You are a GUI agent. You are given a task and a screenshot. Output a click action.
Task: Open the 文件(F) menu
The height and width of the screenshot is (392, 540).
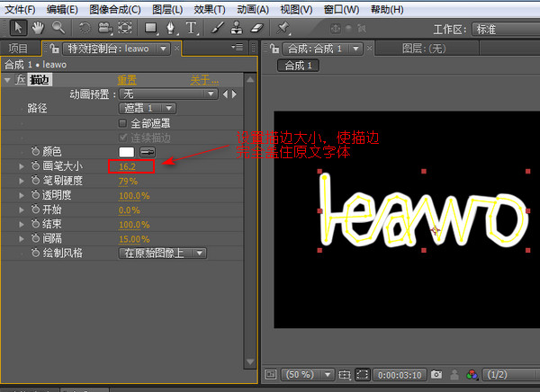[x=21, y=9]
